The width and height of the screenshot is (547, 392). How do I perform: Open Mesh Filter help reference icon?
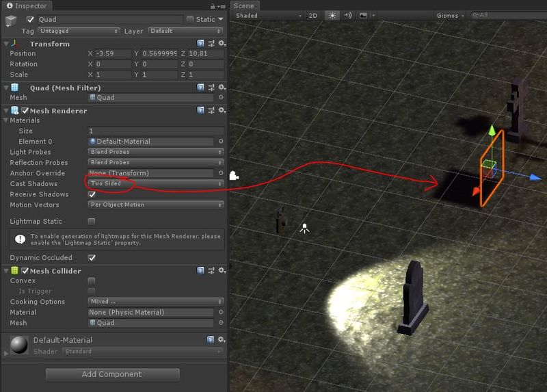pyautogui.click(x=200, y=88)
